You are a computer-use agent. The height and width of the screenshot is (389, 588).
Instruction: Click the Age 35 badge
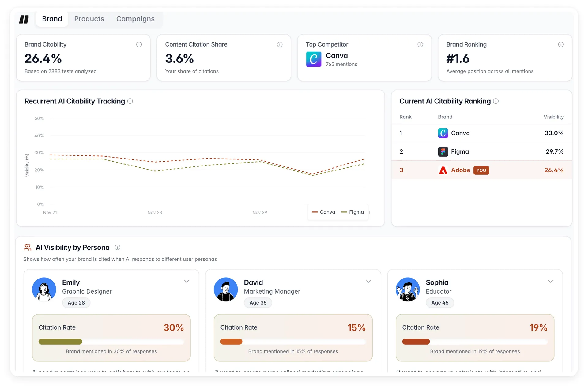(x=258, y=303)
